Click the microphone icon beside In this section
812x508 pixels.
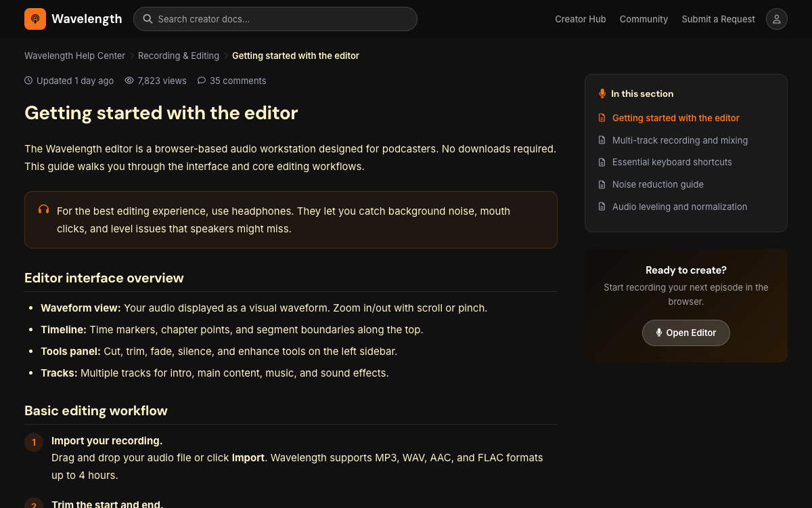pyautogui.click(x=602, y=93)
